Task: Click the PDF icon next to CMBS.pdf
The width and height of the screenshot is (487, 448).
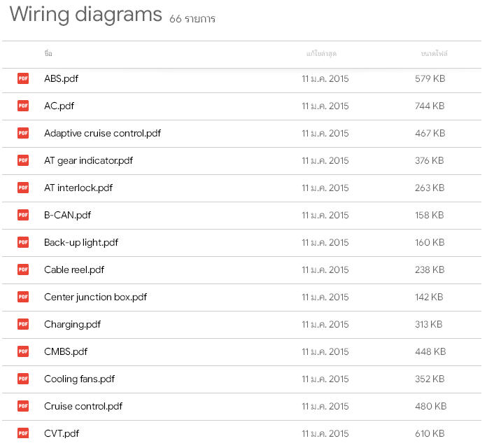Action: click(x=23, y=351)
